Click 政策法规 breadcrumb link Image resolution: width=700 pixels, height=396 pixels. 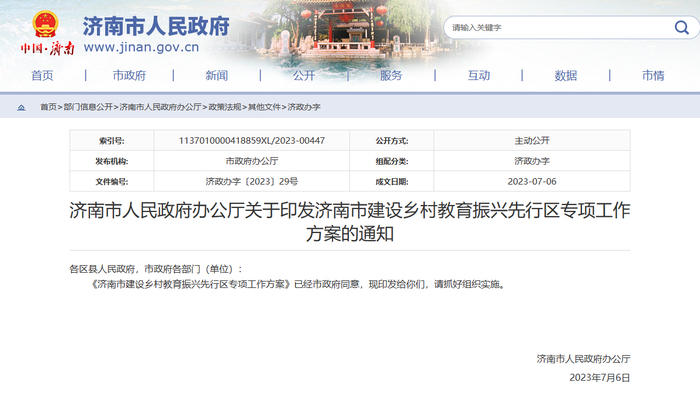point(225,107)
